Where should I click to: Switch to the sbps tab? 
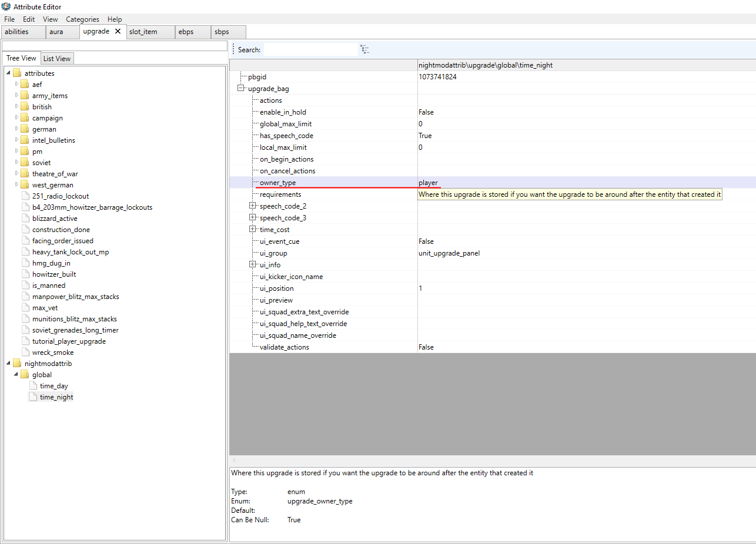coord(228,32)
